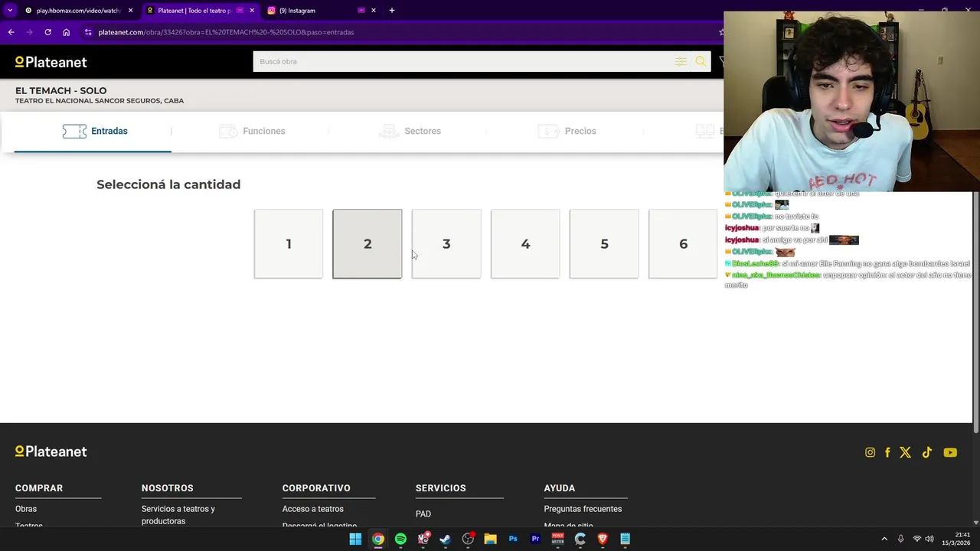
Task: Open Plateanet Instagram page icon
Action: (x=870, y=452)
